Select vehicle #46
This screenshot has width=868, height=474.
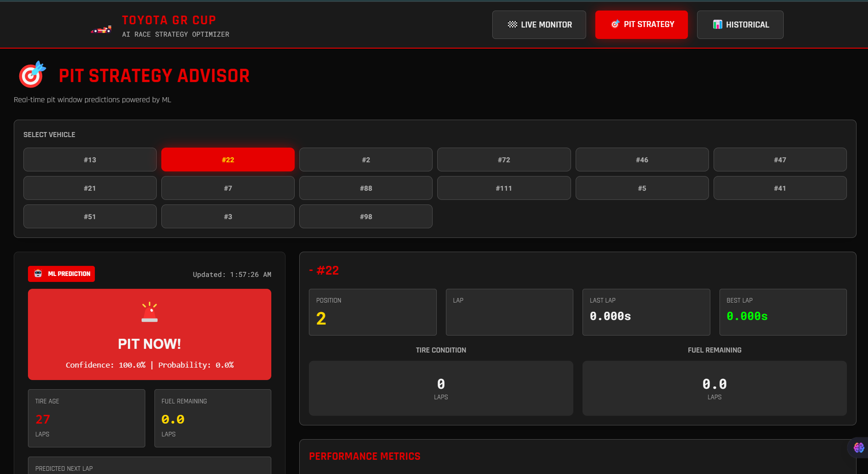click(x=642, y=160)
